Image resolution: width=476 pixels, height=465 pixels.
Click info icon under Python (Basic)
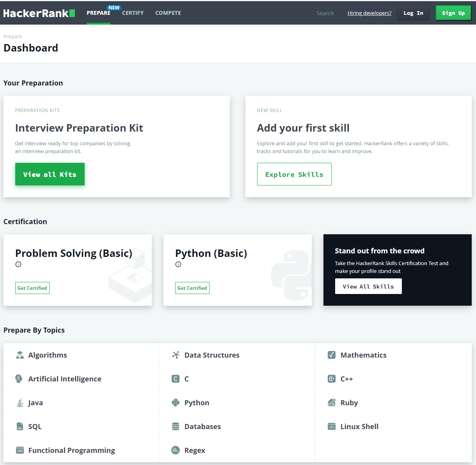coord(178,264)
